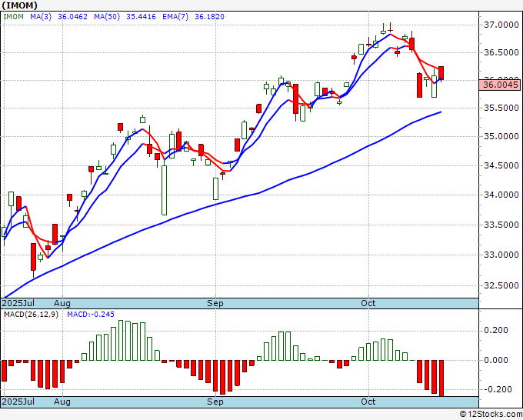Click the last red candlestick in October

pos(441,73)
